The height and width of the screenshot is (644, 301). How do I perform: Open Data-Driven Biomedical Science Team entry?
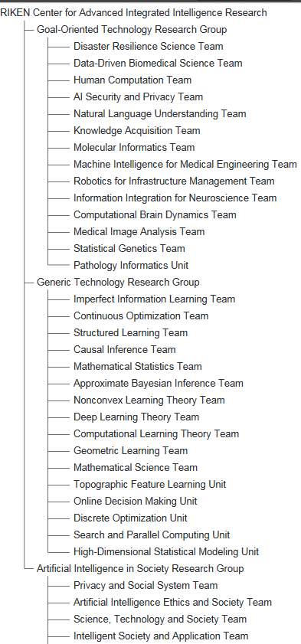click(x=158, y=64)
